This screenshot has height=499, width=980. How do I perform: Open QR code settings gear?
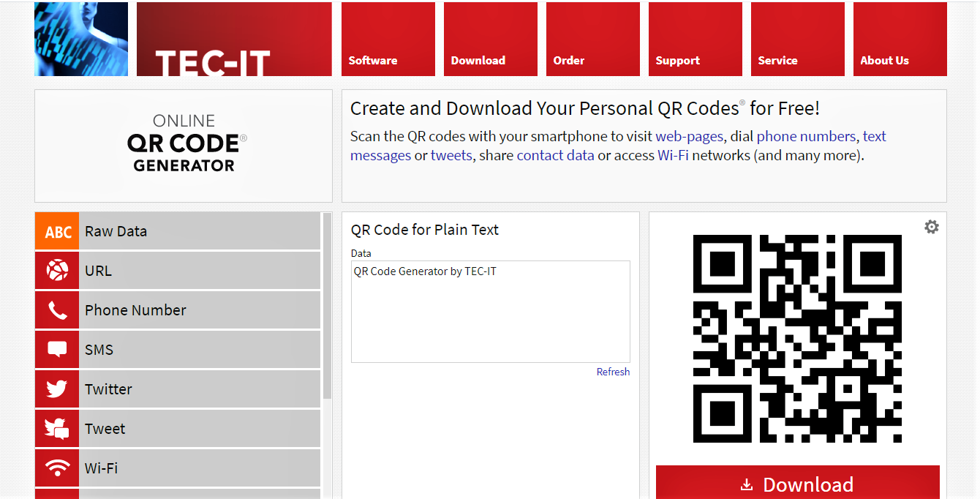click(x=931, y=227)
